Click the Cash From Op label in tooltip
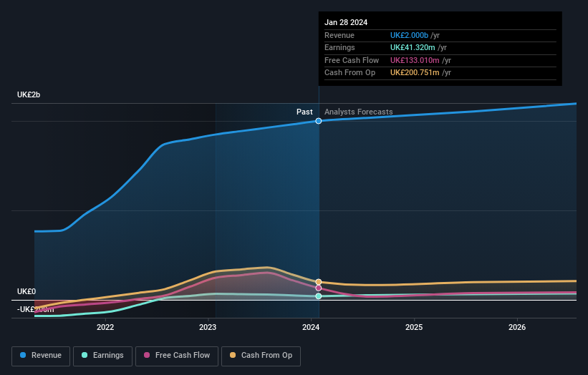Image resolution: width=588 pixels, height=375 pixels. pyautogui.click(x=350, y=73)
